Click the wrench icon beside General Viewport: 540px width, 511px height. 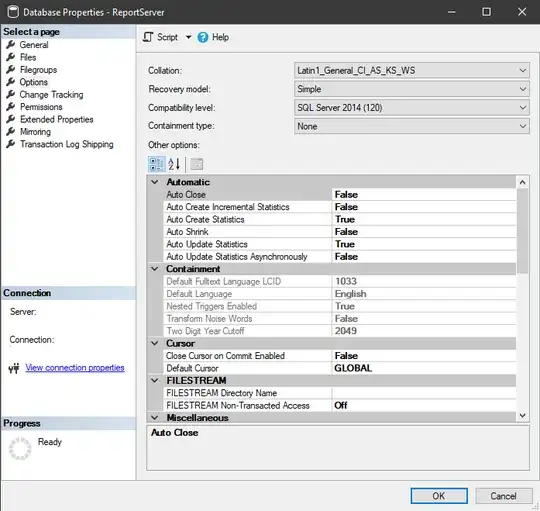click(x=11, y=44)
